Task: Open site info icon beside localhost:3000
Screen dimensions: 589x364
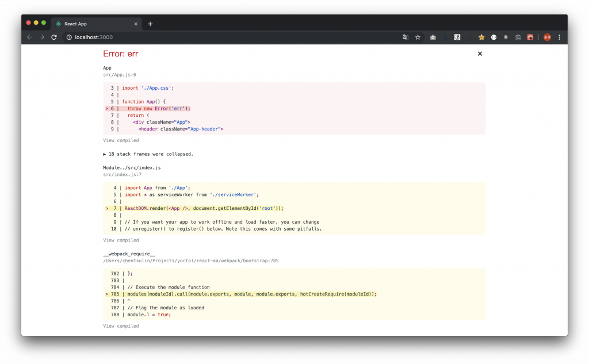Action: [69, 37]
